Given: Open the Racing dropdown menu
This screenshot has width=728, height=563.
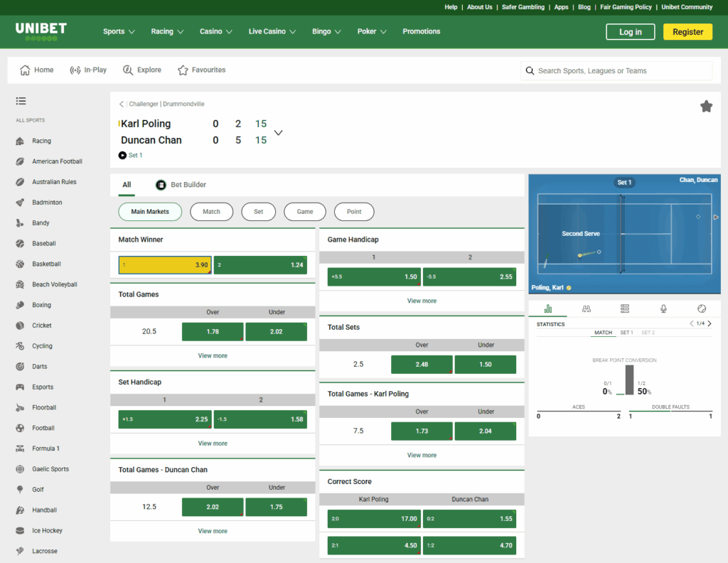Looking at the screenshot, I should 166,31.
